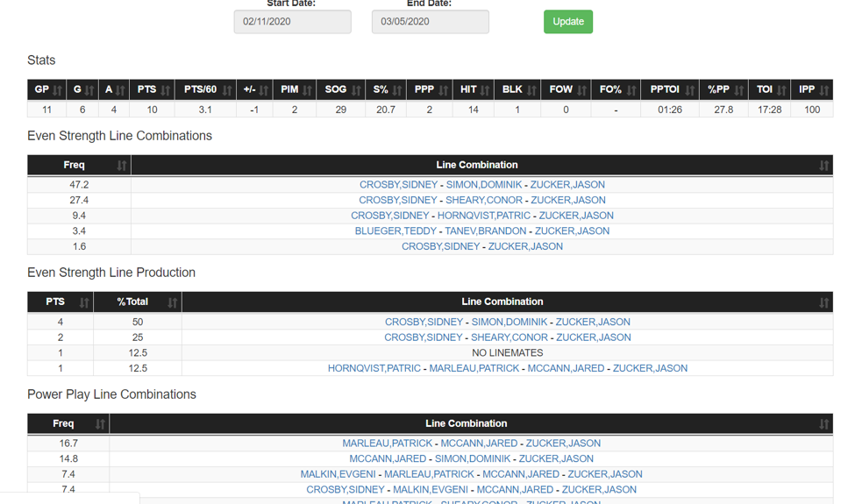Sort Line Production by PTS icon
855x504 pixels.
click(84, 303)
